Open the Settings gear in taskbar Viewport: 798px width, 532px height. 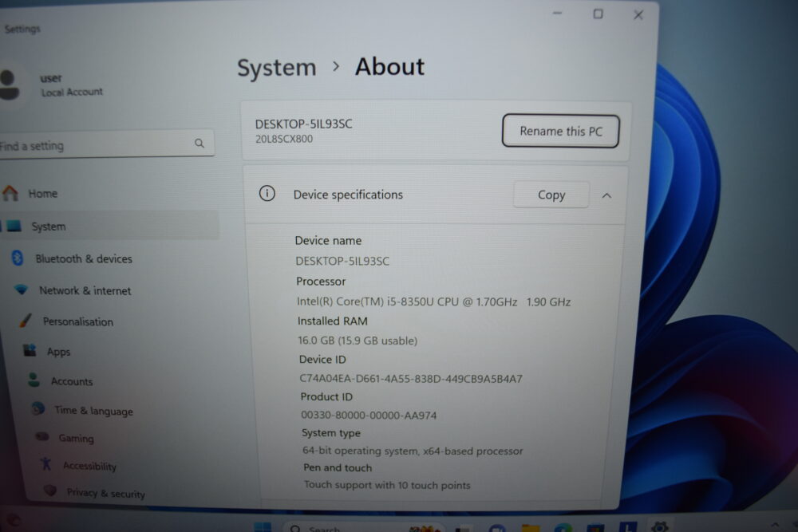coord(660,526)
